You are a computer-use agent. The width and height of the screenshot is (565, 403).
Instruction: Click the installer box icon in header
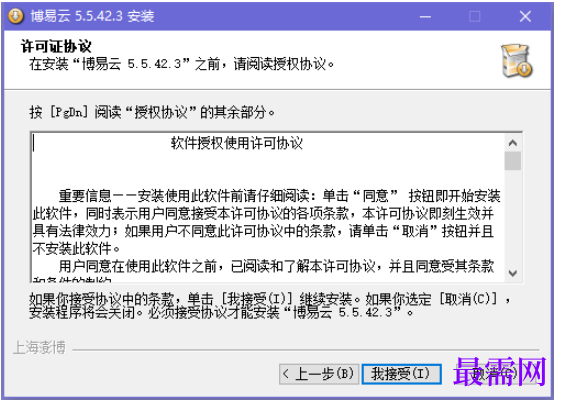[x=516, y=61]
